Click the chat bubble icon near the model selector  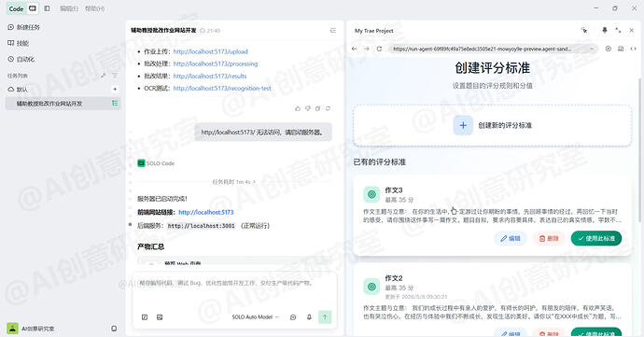click(x=293, y=317)
